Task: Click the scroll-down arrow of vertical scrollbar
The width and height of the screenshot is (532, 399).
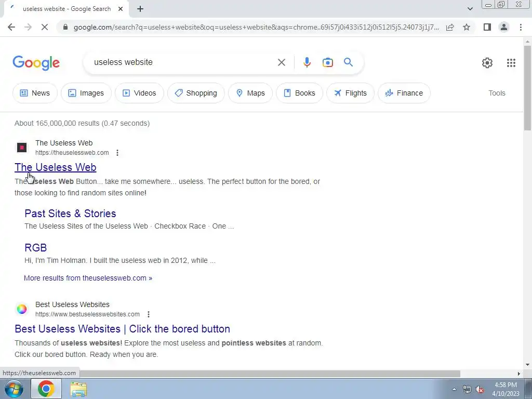Action: tap(527, 365)
